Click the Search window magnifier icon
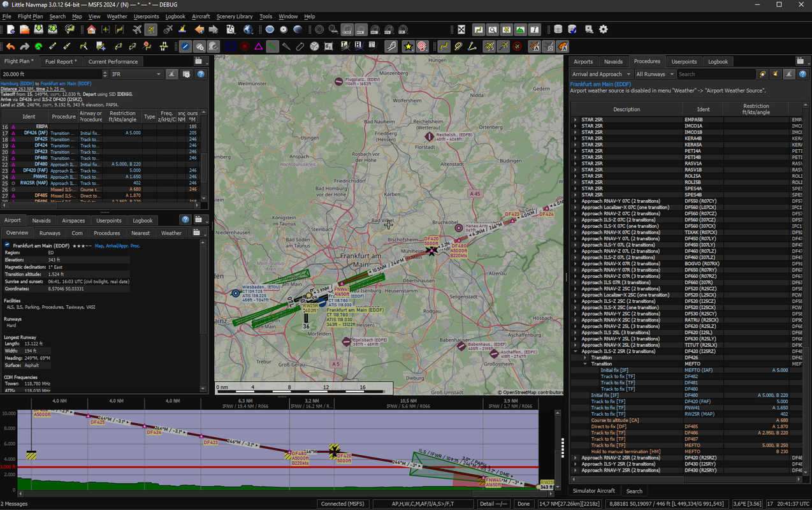The height and width of the screenshot is (510, 812). pos(493,29)
